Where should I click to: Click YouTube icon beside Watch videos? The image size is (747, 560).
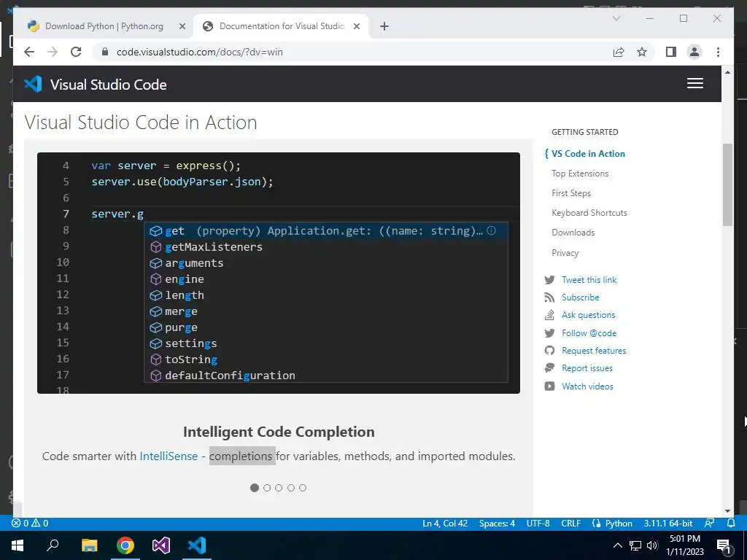pyautogui.click(x=549, y=386)
